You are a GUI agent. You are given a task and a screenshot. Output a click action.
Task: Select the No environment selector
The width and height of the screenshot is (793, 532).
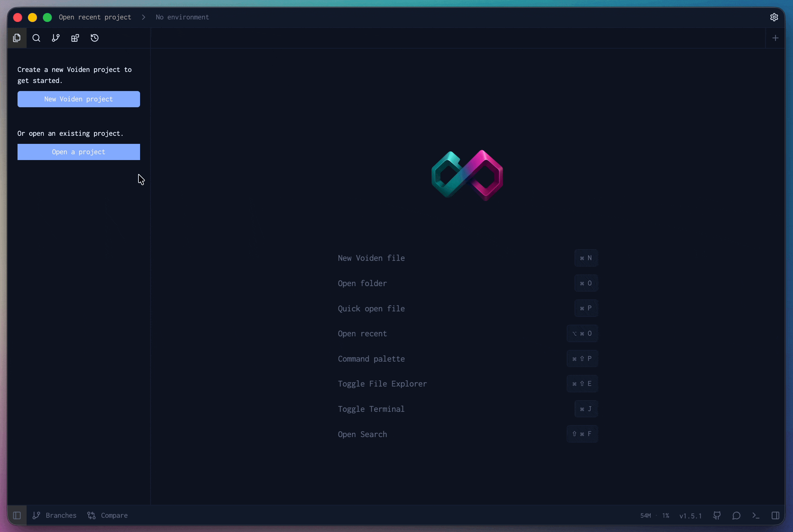(x=182, y=17)
